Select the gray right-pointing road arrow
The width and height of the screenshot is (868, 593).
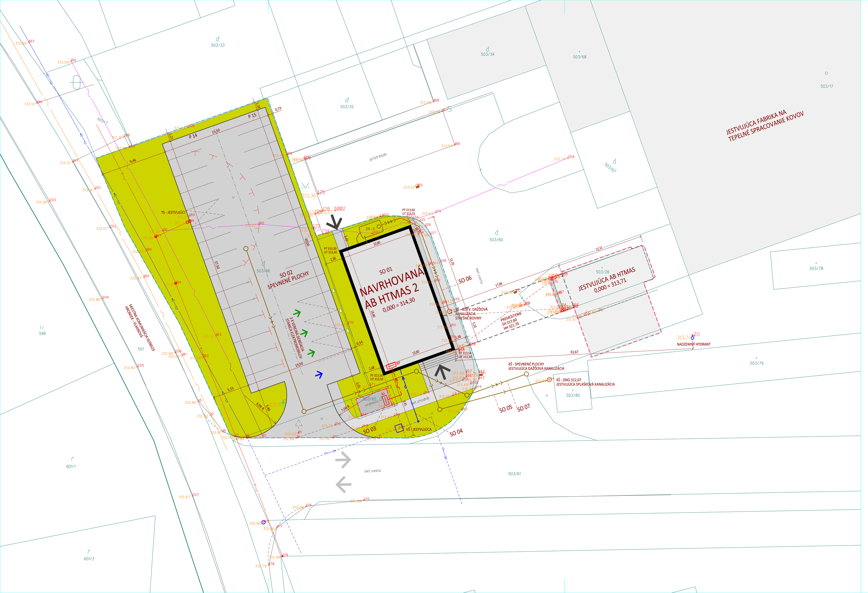343,460
